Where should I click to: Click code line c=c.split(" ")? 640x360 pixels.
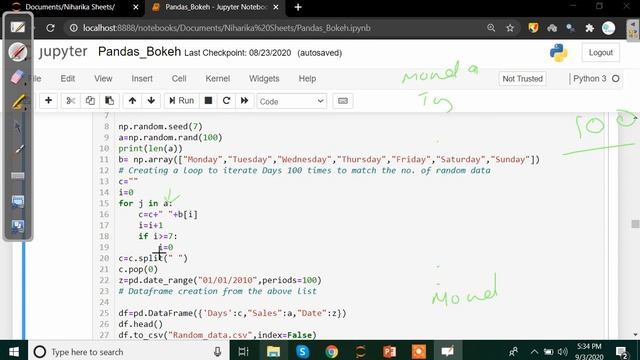[153, 258]
